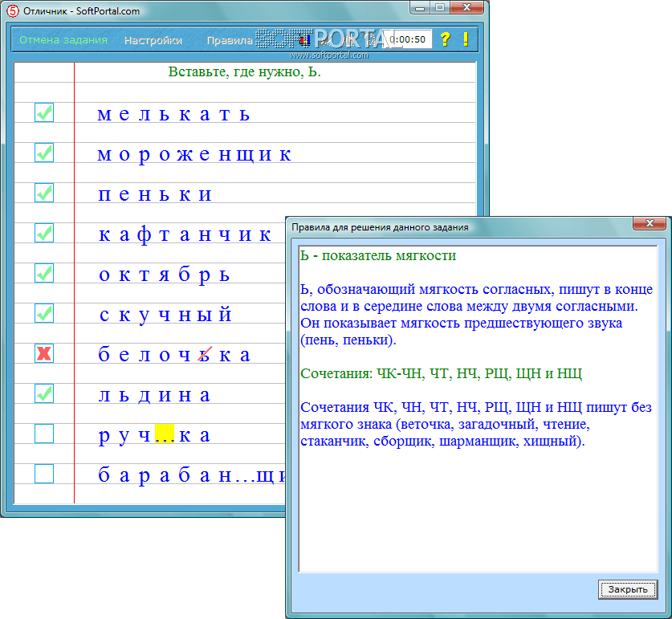
Task: Click the dotted gap in барабан...щик
Action: tap(245, 479)
